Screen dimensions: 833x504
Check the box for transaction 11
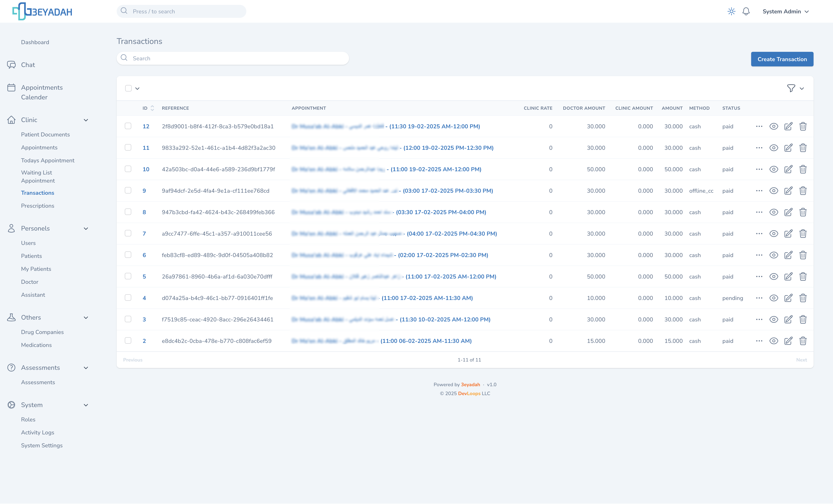(128, 148)
